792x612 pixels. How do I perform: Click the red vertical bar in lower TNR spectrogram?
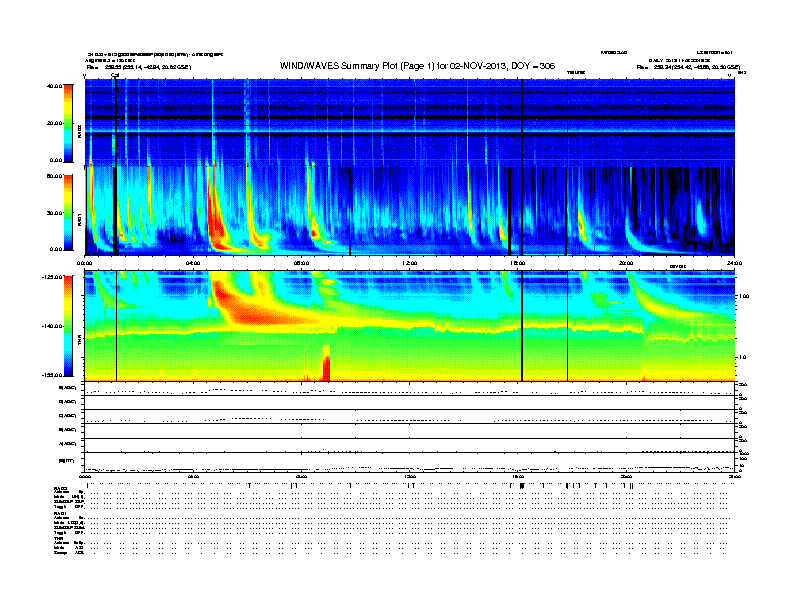(x=326, y=364)
